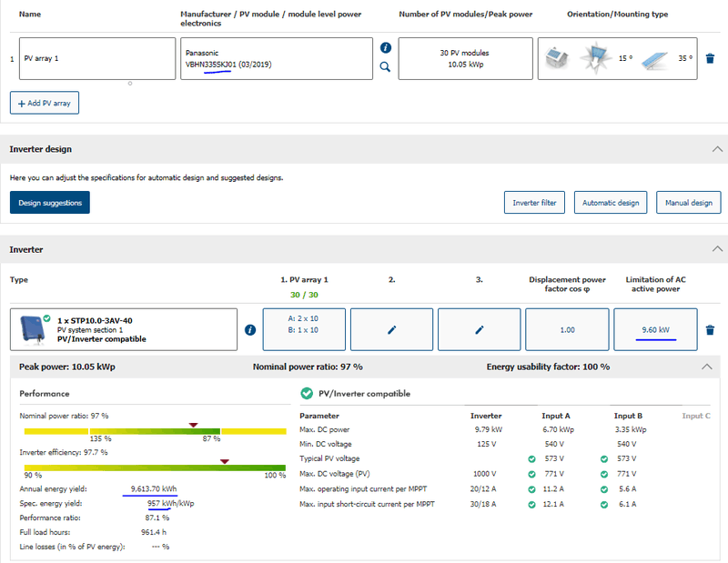Delete PV array 1 with trash icon
This screenshot has height=563, width=728.
[710, 58]
